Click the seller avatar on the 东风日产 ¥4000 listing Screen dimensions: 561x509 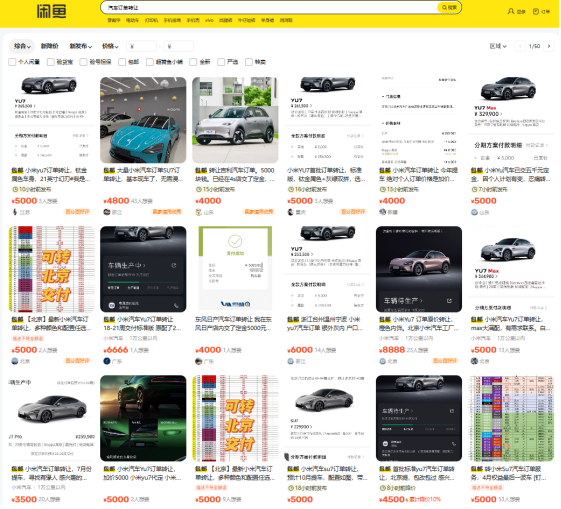click(199, 361)
